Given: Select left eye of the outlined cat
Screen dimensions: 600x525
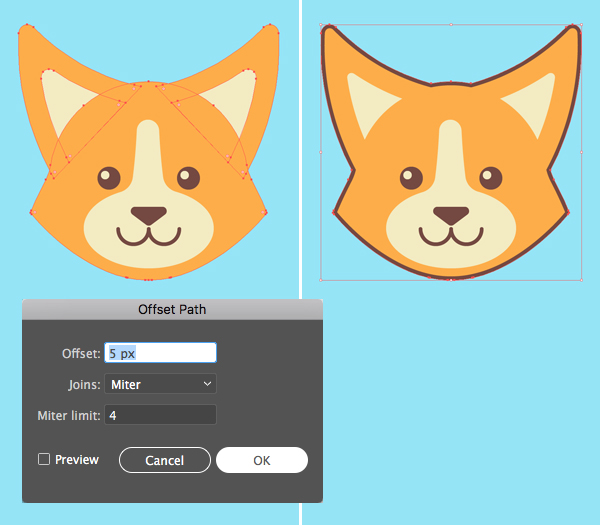Looking at the screenshot, I should pyautogui.click(x=411, y=179).
